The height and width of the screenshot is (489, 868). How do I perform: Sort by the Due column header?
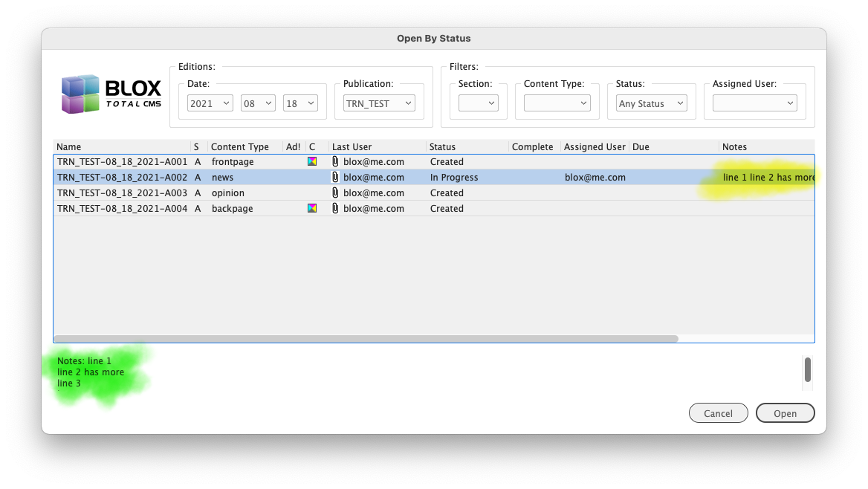point(674,146)
